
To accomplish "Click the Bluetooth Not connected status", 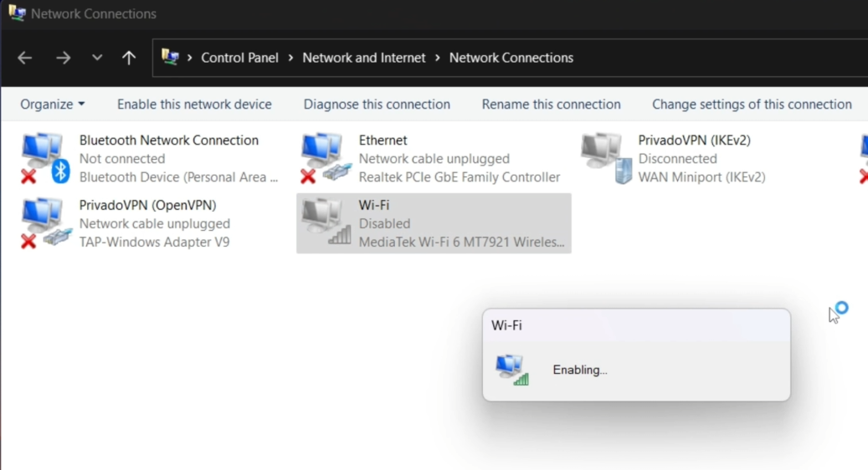I will 122,159.
